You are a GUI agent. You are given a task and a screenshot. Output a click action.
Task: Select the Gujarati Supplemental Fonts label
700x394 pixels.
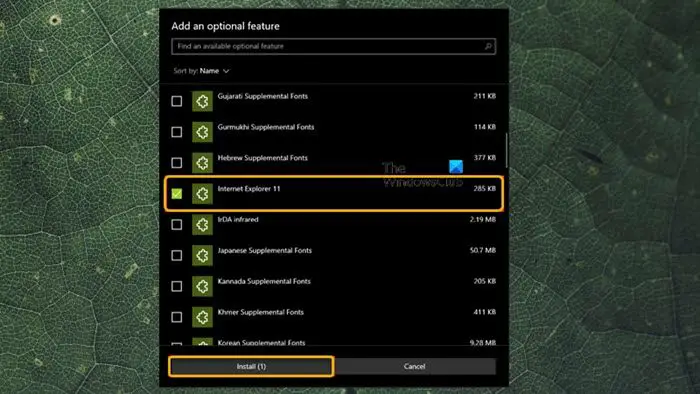[x=262, y=96]
